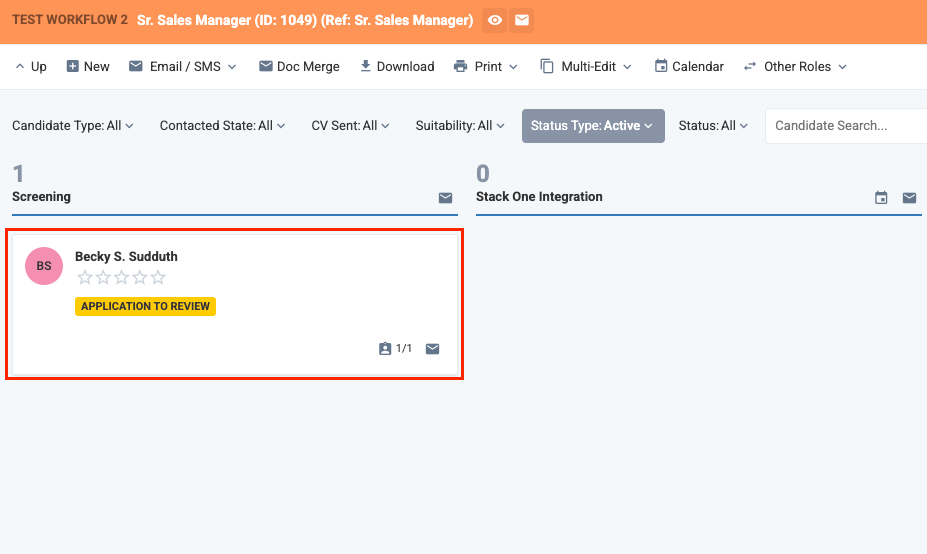Click the Download toolbar button
The image size is (927, 554).
[x=397, y=66]
